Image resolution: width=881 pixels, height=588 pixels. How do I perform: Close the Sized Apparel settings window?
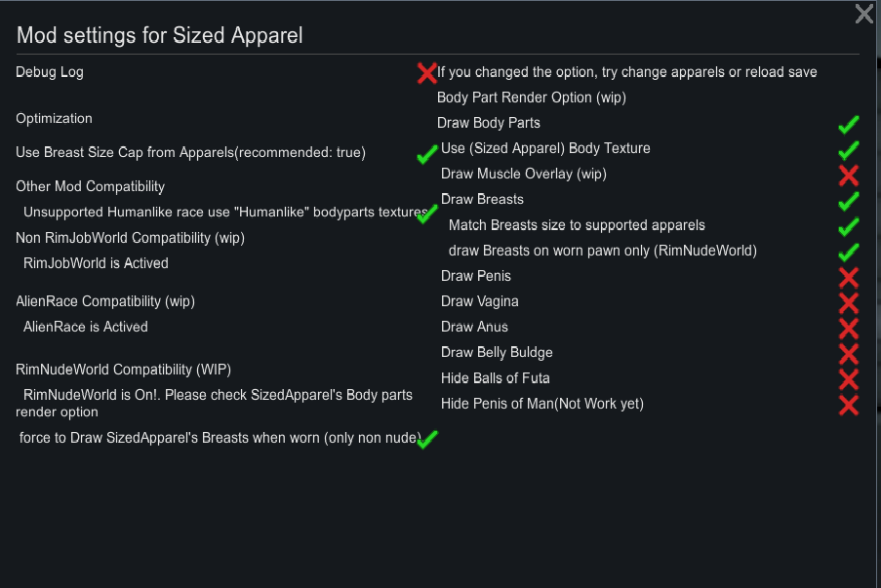tap(862, 15)
